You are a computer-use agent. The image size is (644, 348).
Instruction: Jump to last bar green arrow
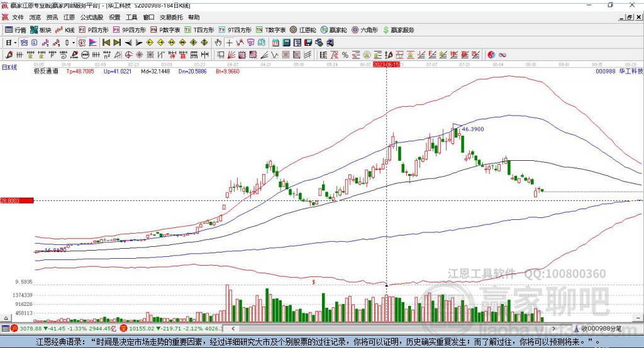(x=117, y=43)
